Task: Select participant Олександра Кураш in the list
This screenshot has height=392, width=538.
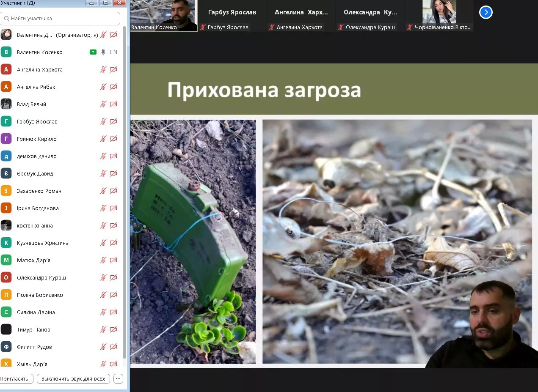Action: [x=41, y=277]
